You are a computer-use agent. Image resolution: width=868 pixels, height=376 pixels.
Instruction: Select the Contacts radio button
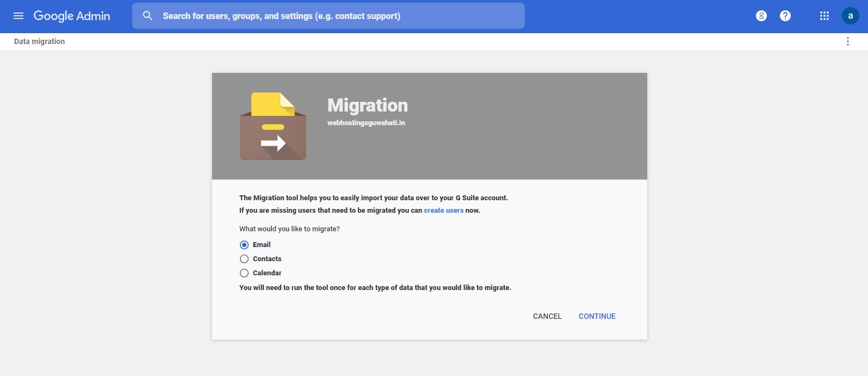[x=244, y=259]
